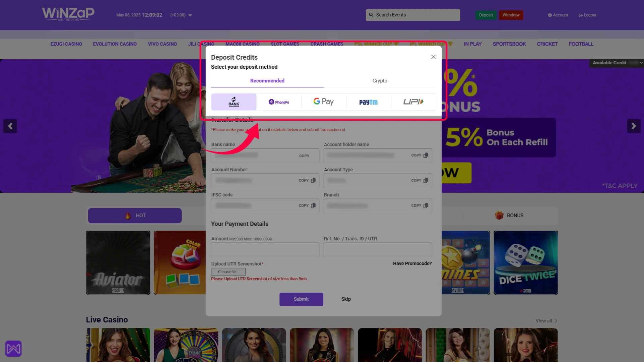The width and height of the screenshot is (644, 362).
Task: Expand the Available Credit dropdown
Action: 640,63
